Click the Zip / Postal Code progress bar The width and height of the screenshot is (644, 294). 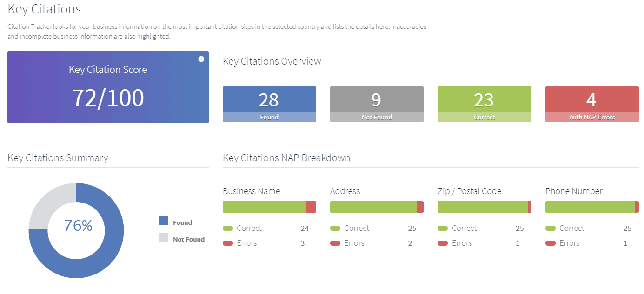click(484, 207)
